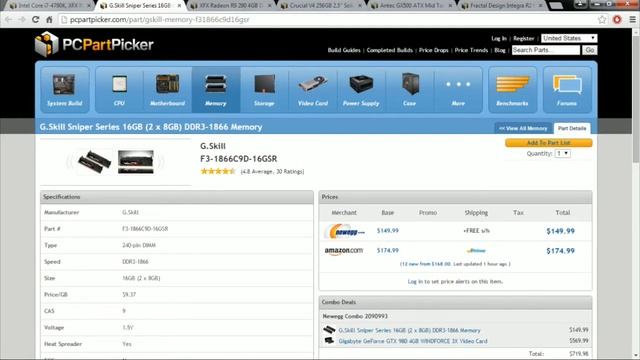Screen dimensions: 640x360
Task: Click the star rating display
Action: (x=218, y=171)
